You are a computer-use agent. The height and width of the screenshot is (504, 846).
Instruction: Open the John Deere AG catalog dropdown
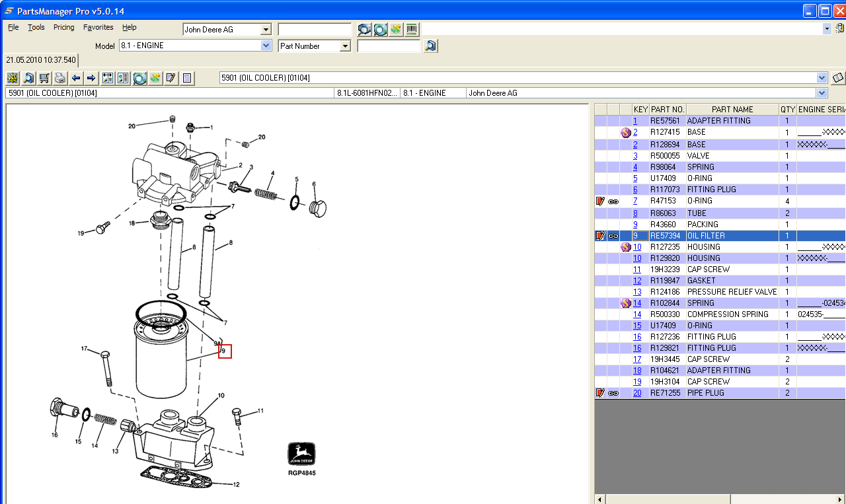(x=266, y=30)
